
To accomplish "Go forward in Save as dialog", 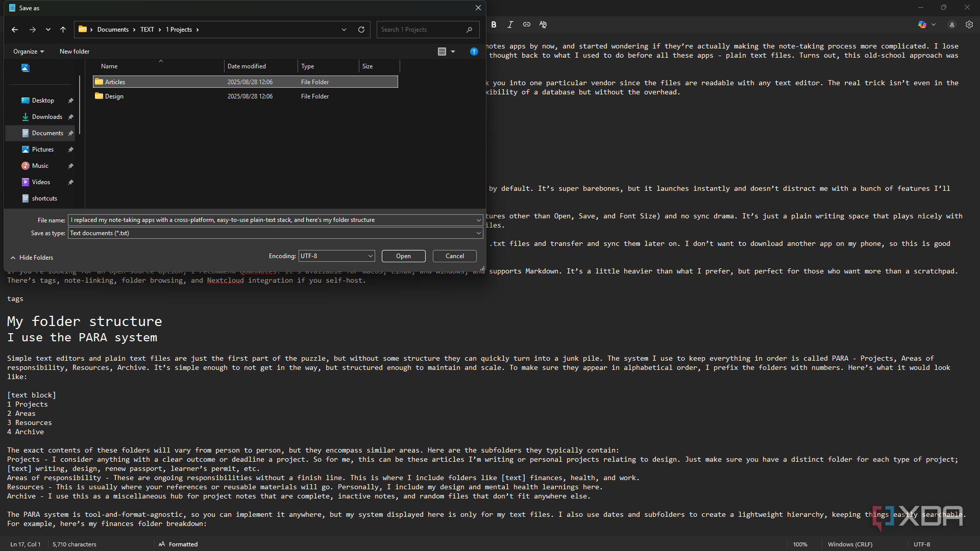I will point(33,30).
